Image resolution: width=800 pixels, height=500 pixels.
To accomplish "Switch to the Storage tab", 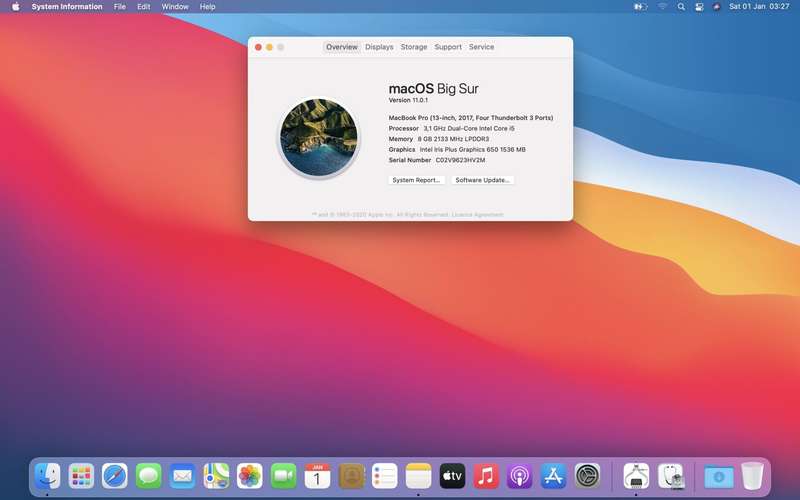I will click(x=414, y=47).
